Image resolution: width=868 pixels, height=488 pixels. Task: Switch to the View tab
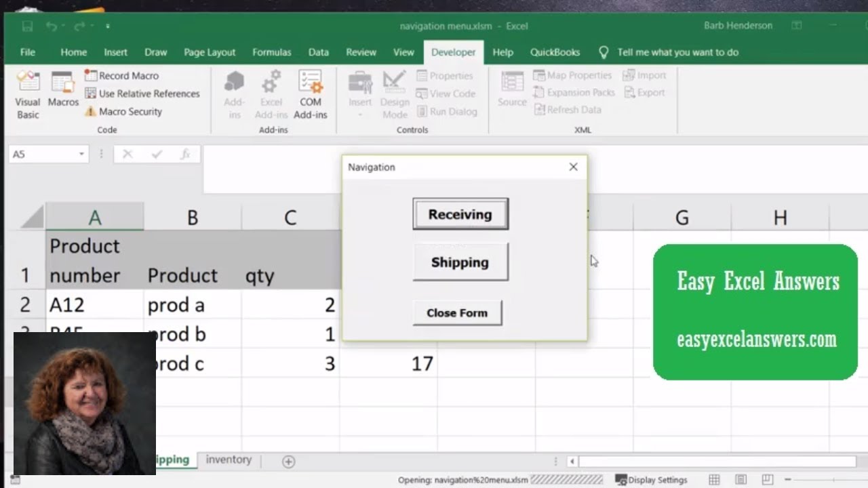point(403,52)
